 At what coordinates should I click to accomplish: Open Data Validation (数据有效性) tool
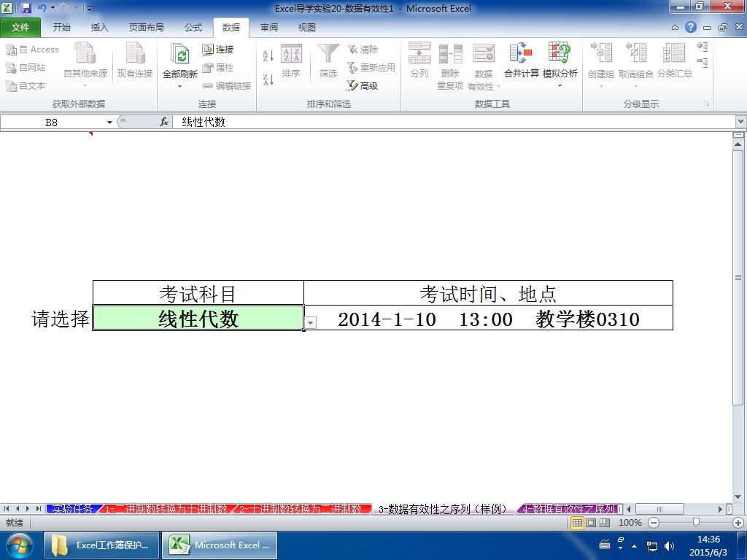coord(484,66)
